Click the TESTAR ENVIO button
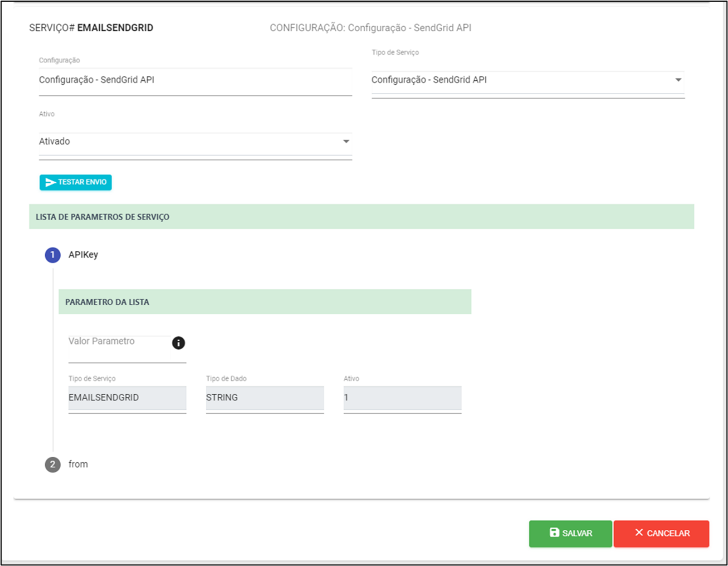Screen dimensions: 728x566 point(75,182)
